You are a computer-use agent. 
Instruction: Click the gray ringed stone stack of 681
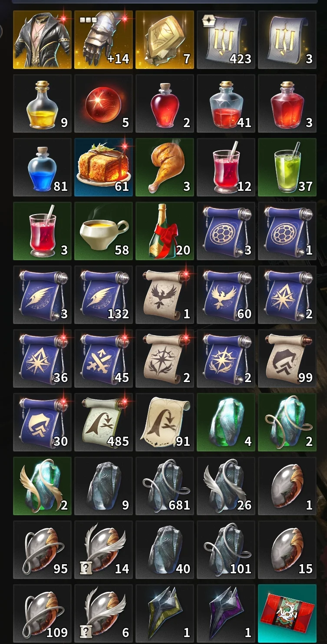pyautogui.click(x=165, y=486)
